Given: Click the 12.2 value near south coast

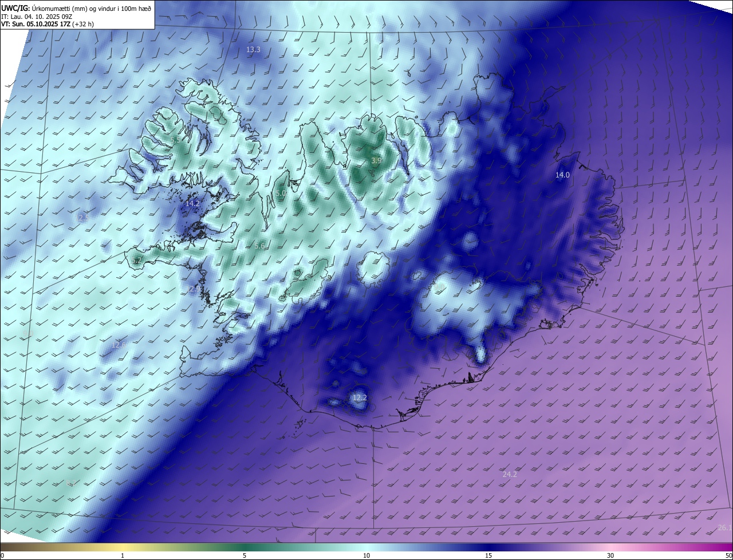Looking at the screenshot, I should click(359, 398).
